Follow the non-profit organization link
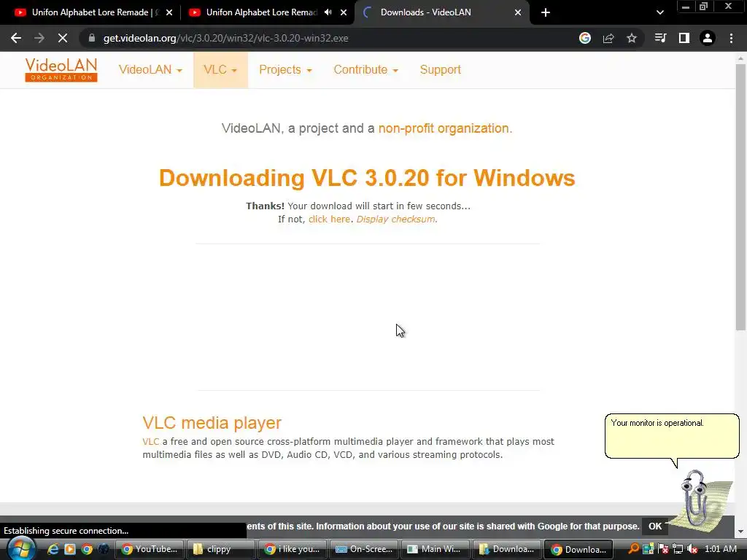The image size is (747, 560). click(444, 128)
